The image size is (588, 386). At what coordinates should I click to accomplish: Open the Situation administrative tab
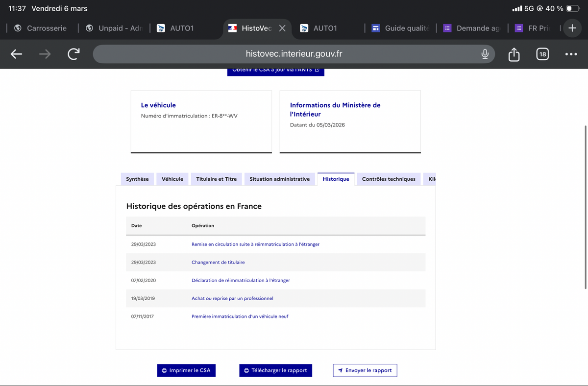pos(280,179)
